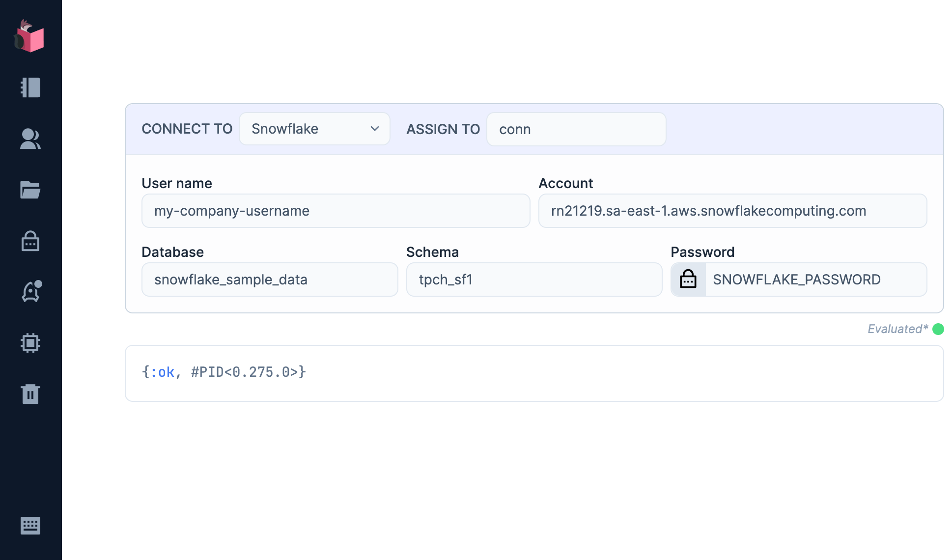This screenshot has width=952, height=560.
Task: Click the Account input field
Action: point(733,211)
